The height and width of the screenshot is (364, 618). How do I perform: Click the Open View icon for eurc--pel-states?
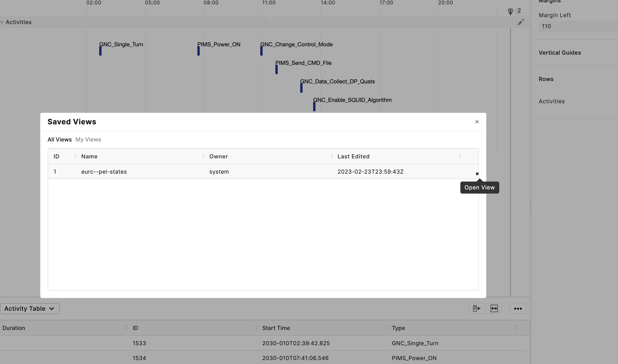click(477, 173)
